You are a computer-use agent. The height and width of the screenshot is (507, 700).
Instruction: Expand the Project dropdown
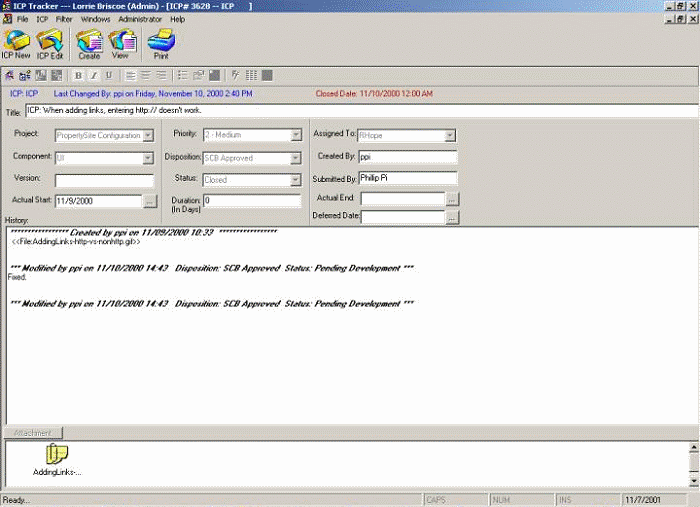[x=148, y=135]
